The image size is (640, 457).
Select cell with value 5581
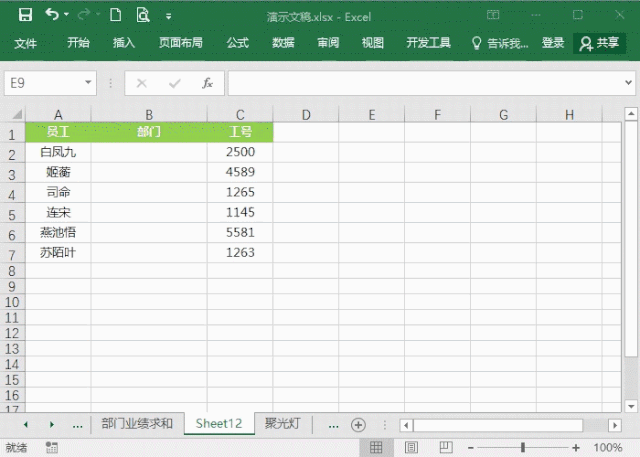pyautogui.click(x=240, y=233)
